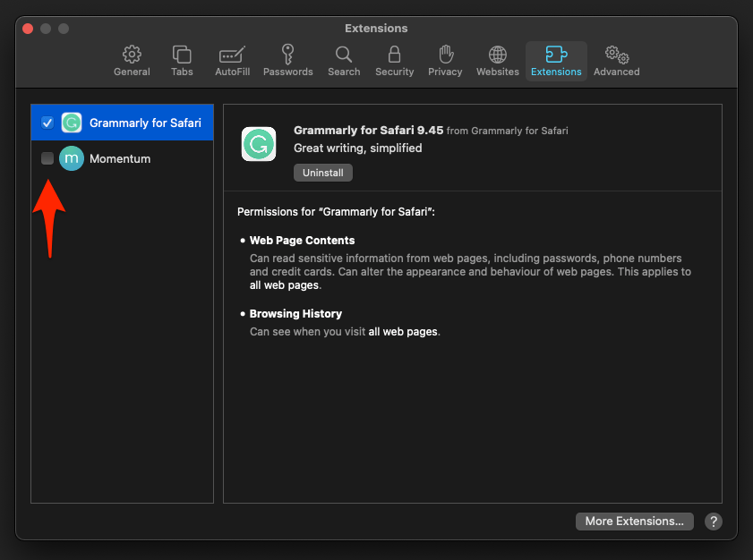Open AutoFill settings
753x560 pixels.
233,61
